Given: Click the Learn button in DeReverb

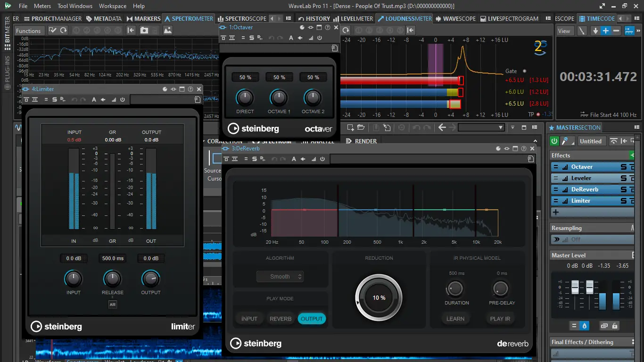Looking at the screenshot, I should 455,319.
